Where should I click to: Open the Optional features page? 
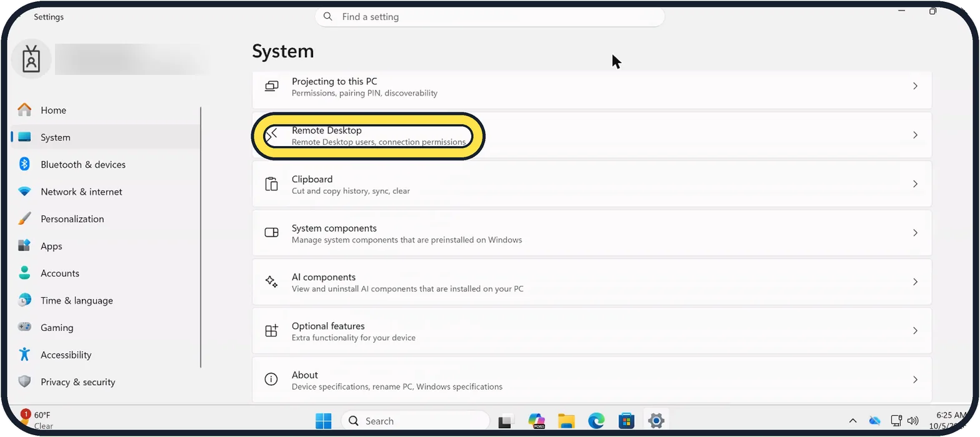click(x=592, y=331)
